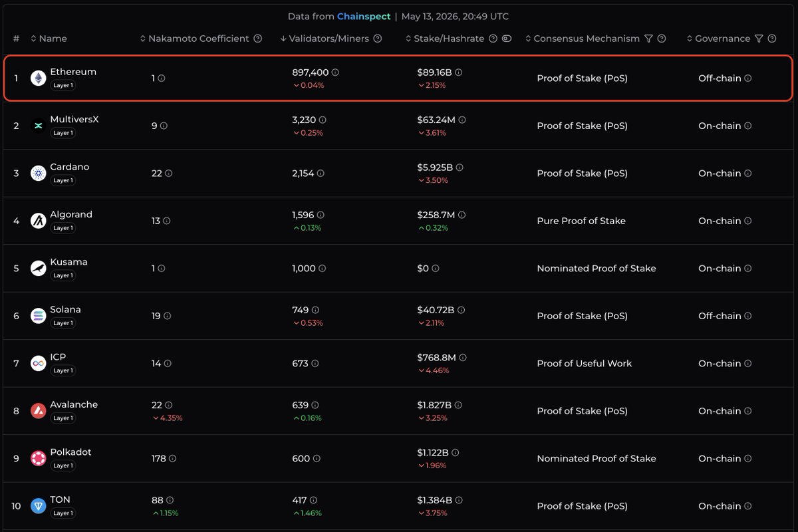
Task: Sort the table by rank number column
Action: click(x=16, y=39)
